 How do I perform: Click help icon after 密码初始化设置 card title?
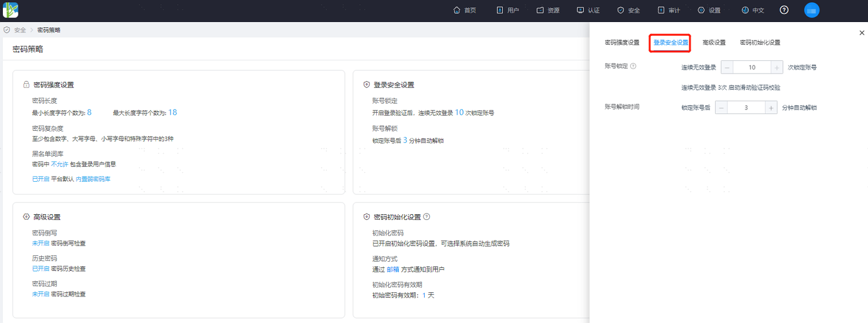(426, 217)
